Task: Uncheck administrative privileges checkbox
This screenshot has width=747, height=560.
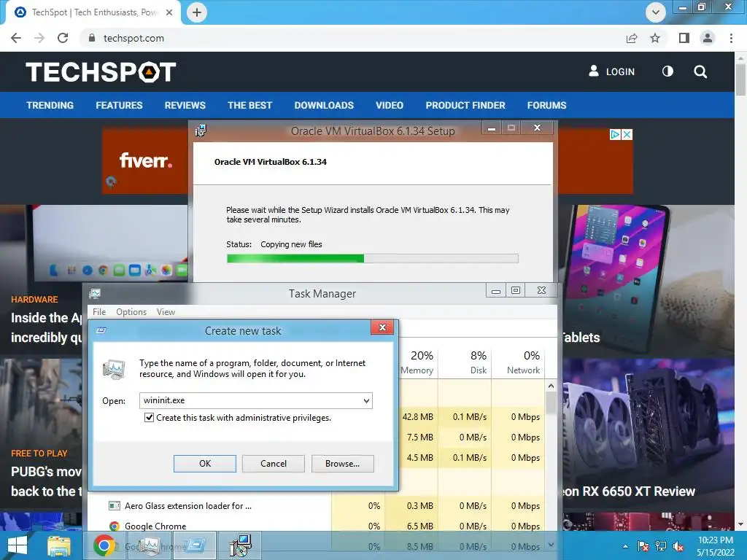Action: (x=149, y=418)
